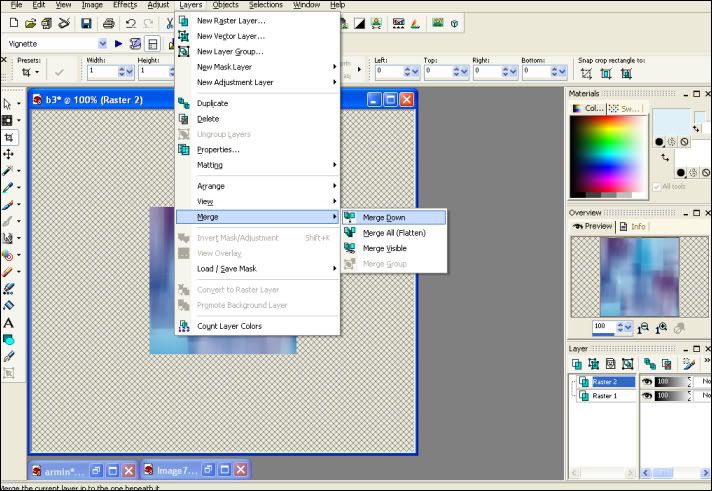Select the Text tool
The width and height of the screenshot is (712, 491).
pos(8,323)
